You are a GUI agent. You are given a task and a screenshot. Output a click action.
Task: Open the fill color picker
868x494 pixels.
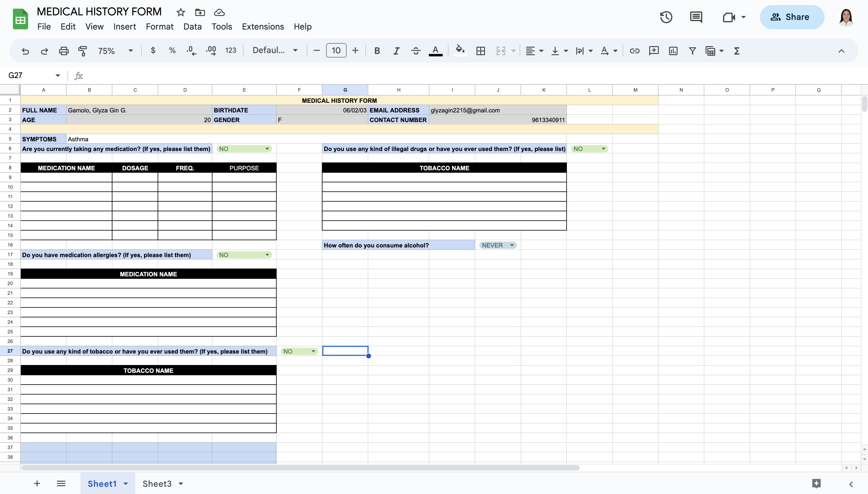click(460, 50)
